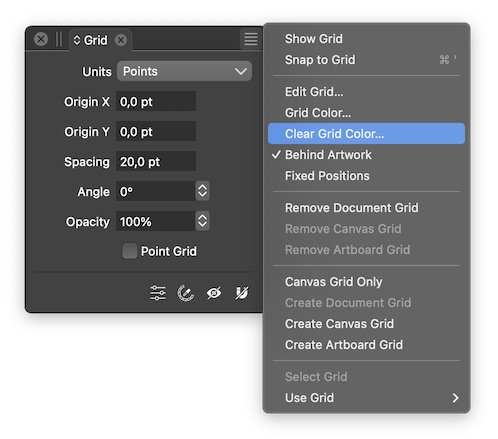
Task: Expand the Use Grid submenu
Action: click(x=366, y=398)
